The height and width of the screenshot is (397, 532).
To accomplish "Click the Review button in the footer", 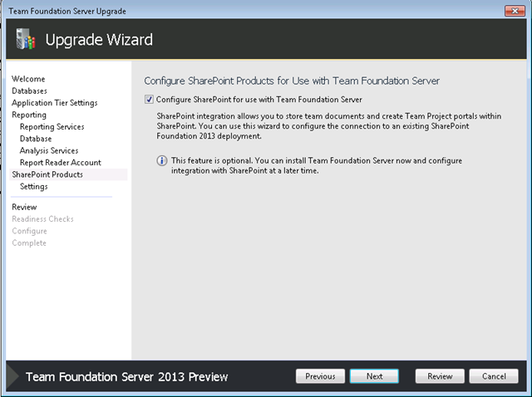I will (440, 376).
